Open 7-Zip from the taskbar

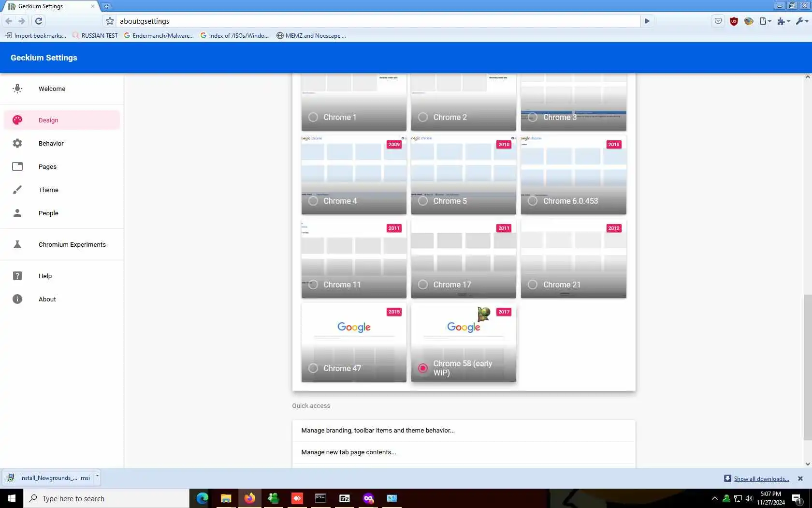point(345,498)
